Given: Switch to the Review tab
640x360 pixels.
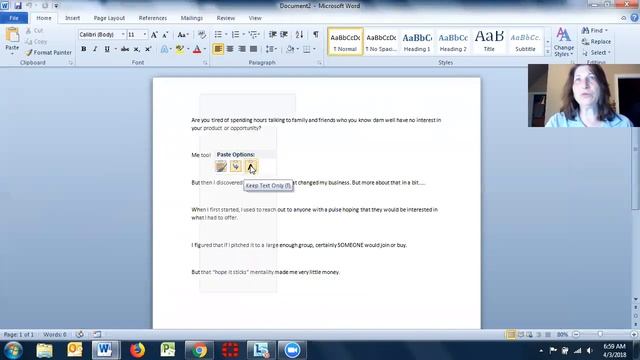Looking at the screenshot, I should click(x=225, y=18).
